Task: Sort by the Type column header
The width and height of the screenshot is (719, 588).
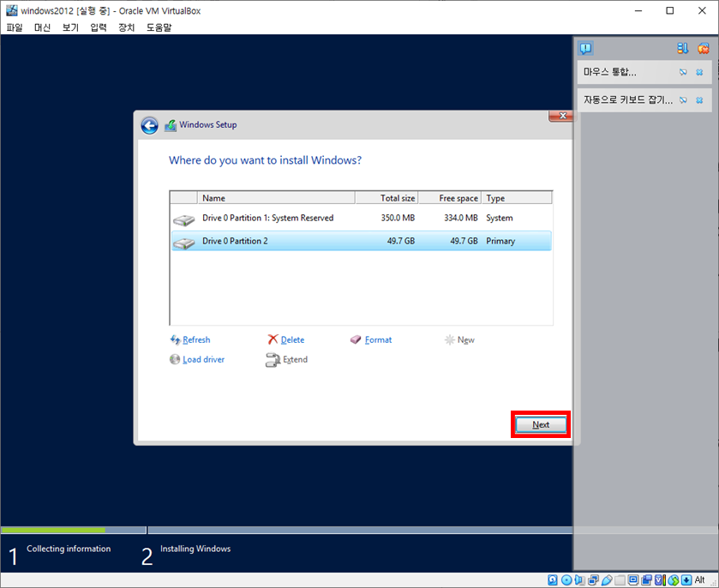Action: pyautogui.click(x=517, y=198)
